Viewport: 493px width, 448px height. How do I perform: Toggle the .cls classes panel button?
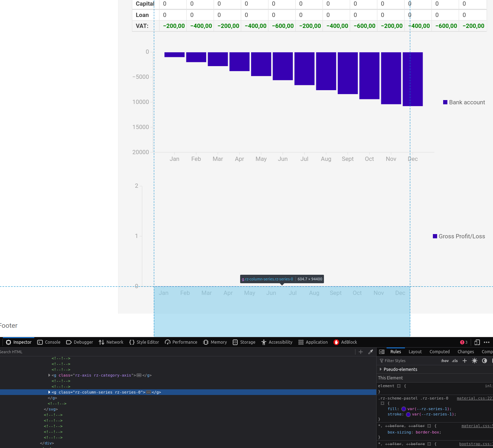pyautogui.click(x=455, y=361)
